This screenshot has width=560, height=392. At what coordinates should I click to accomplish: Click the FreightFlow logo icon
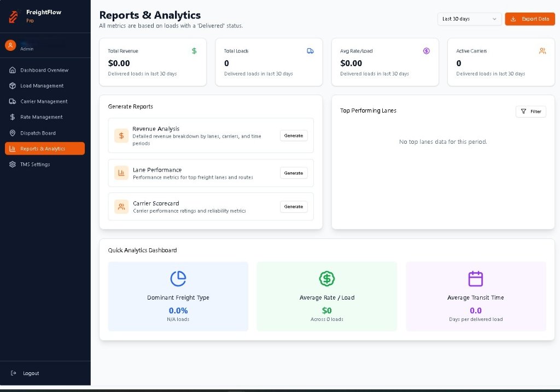[x=14, y=16]
